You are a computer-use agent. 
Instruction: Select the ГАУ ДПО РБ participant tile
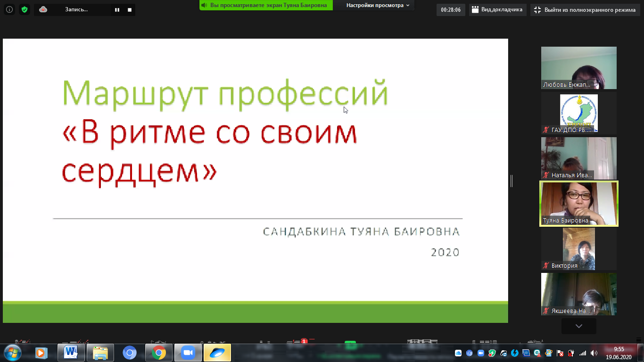click(x=578, y=113)
